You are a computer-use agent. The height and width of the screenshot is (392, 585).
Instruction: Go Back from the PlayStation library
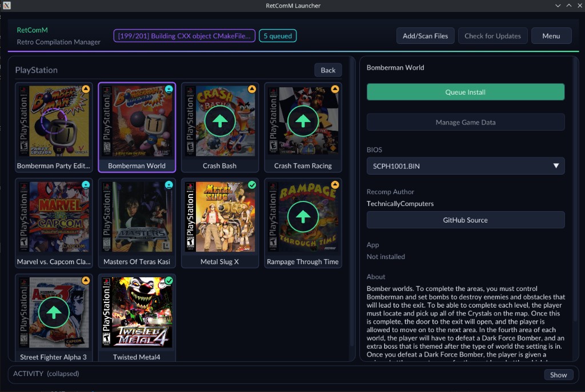(328, 70)
